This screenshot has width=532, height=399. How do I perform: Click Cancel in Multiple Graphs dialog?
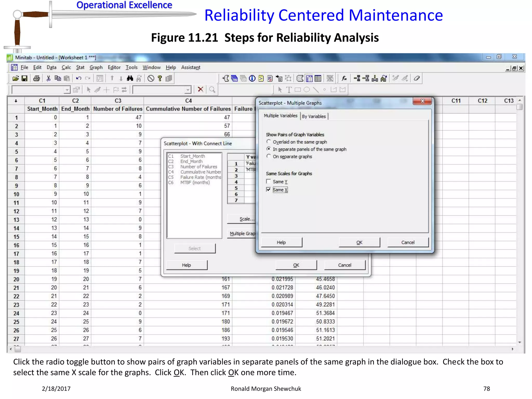point(408,242)
